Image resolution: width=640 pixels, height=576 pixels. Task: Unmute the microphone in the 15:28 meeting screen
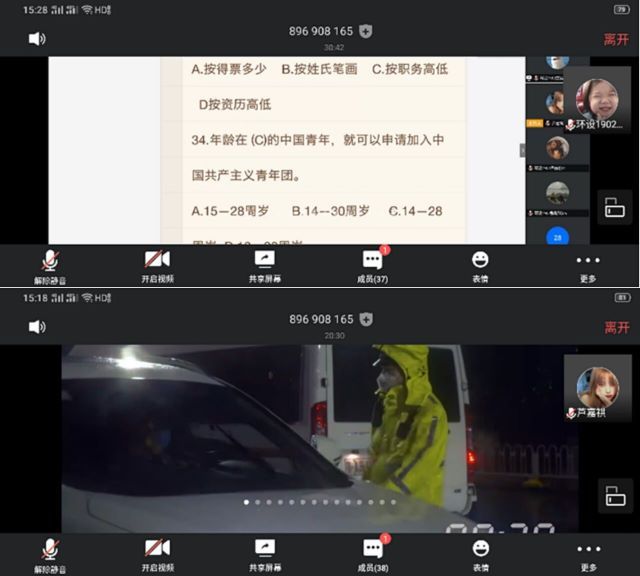tap(50, 267)
